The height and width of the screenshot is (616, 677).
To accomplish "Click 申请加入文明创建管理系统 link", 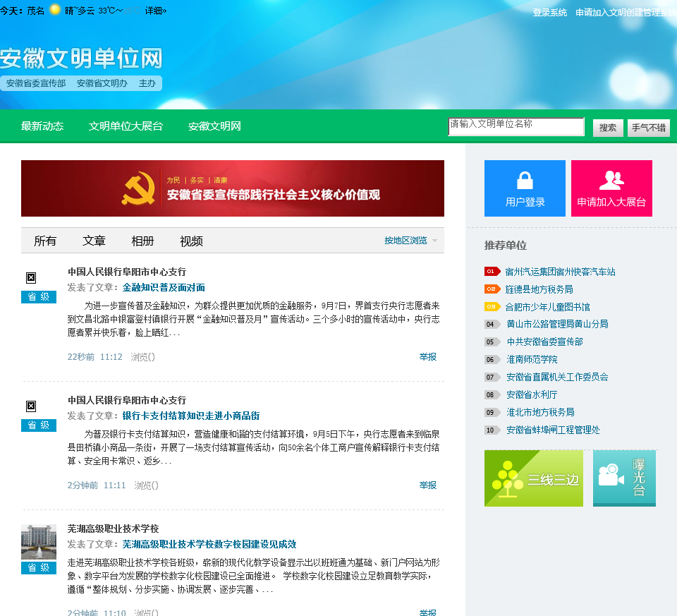I will (x=626, y=13).
